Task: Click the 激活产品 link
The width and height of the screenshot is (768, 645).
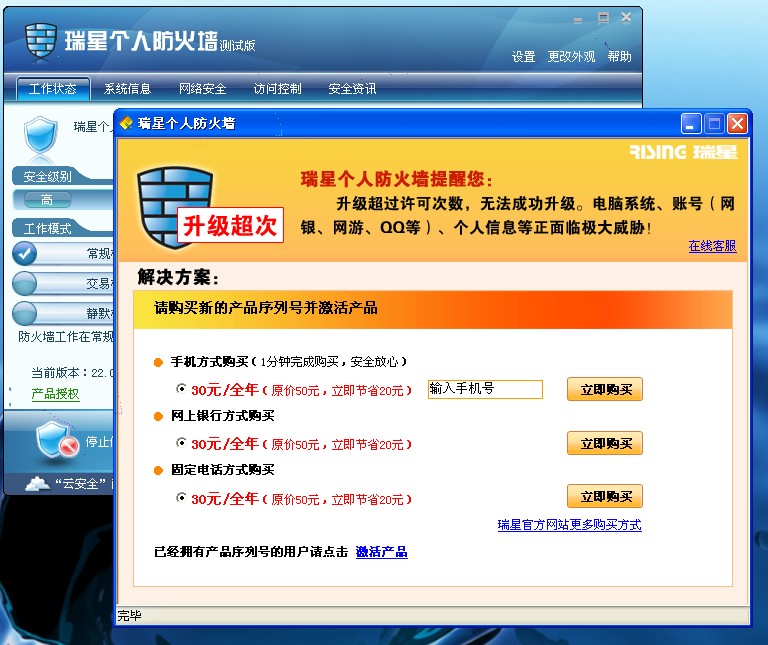Action: click(382, 552)
